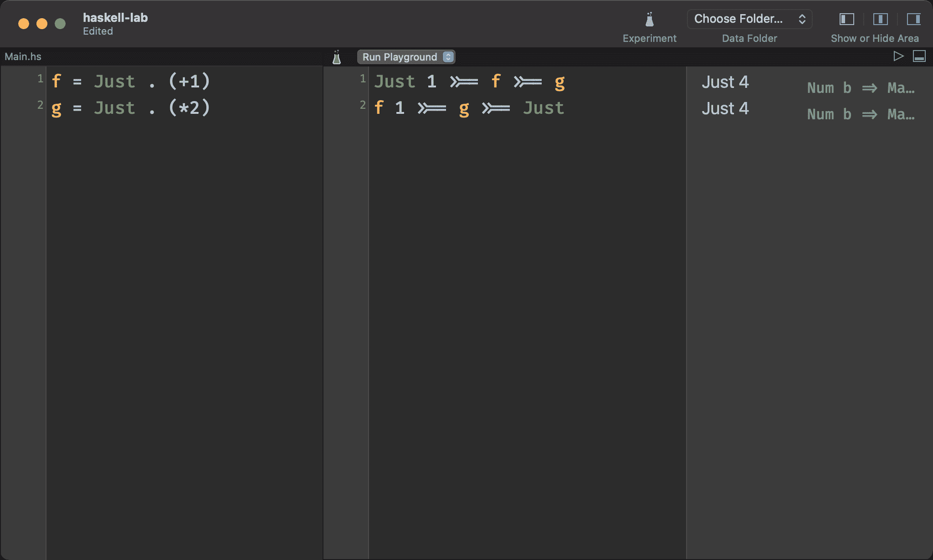Click playground line Just 1 >>= f >>= g
Screen dimensions: 933x560
pyautogui.click(x=470, y=82)
